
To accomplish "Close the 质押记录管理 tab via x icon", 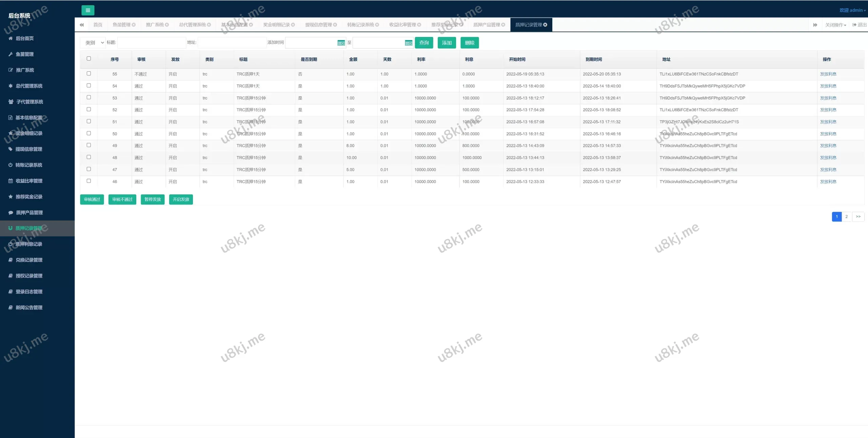I will (545, 25).
